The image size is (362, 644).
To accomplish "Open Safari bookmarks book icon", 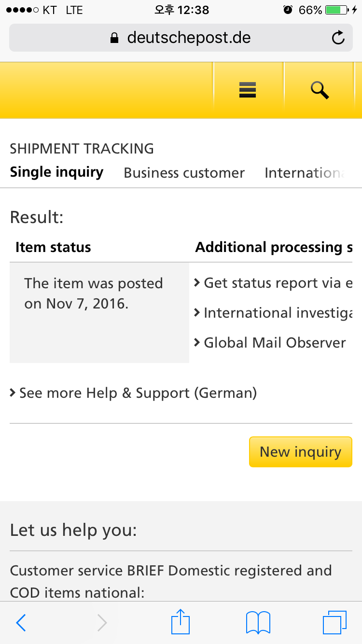I will tap(258, 622).
